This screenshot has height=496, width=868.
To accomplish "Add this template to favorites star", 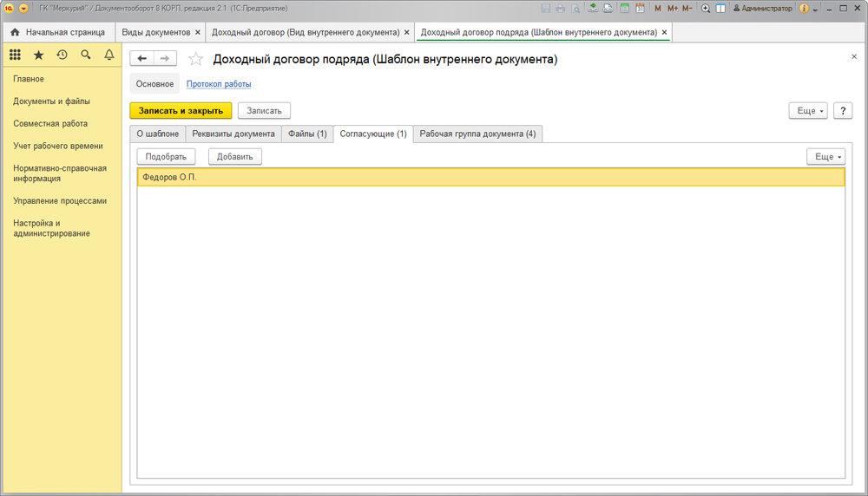I will point(196,59).
